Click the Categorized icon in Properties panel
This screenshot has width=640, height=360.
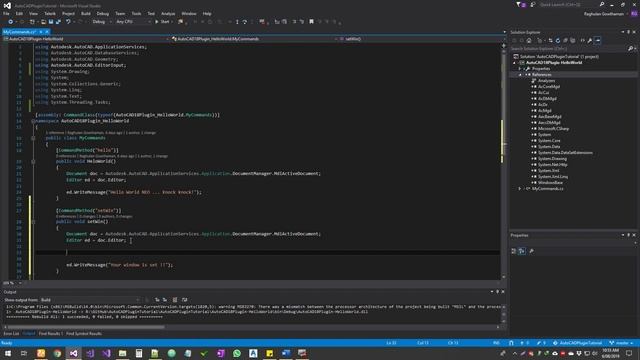tap(514, 251)
